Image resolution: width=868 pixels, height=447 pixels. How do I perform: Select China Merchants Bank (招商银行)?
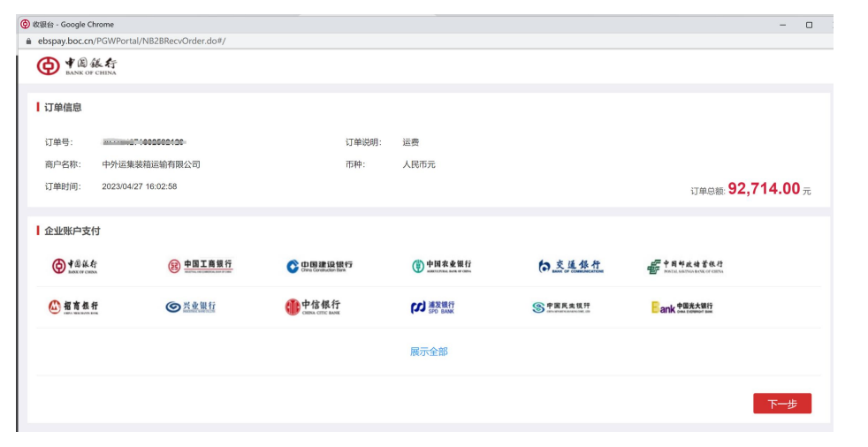pos(73,307)
